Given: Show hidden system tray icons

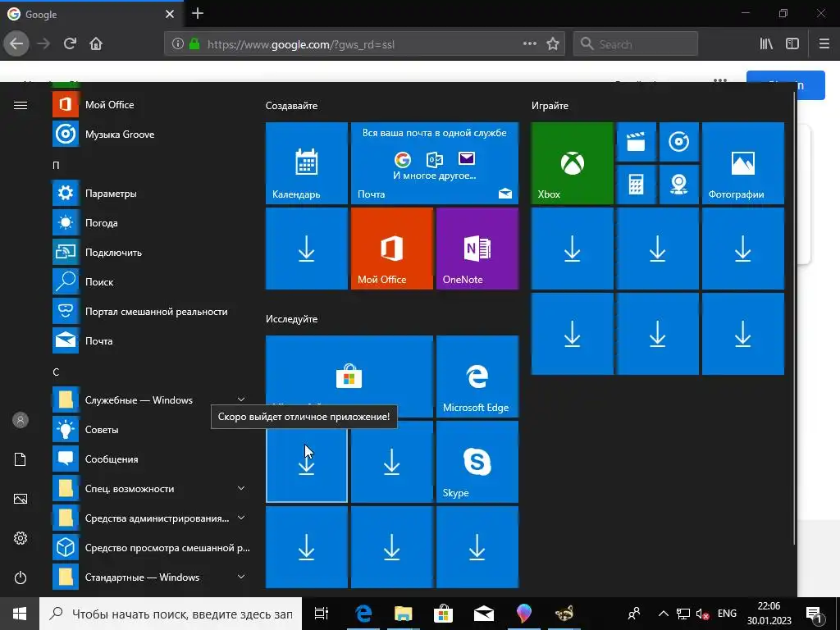Looking at the screenshot, I should [x=663, y=614].
